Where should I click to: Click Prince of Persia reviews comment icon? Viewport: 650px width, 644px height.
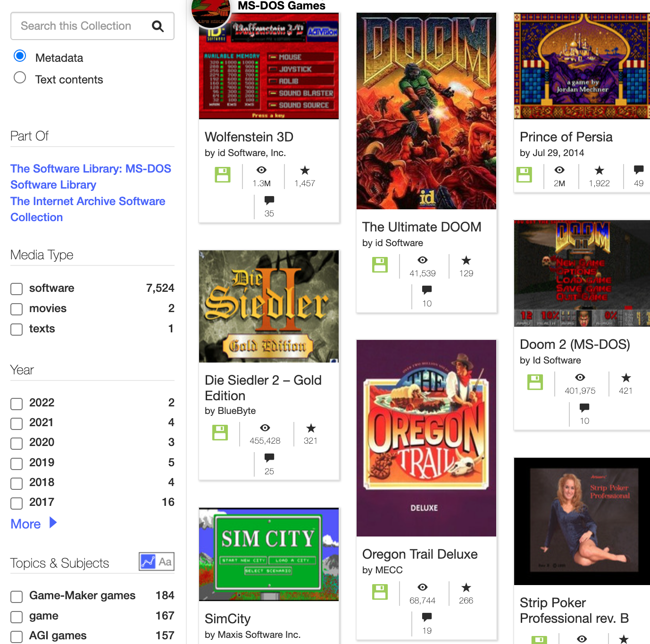[639, 170]
